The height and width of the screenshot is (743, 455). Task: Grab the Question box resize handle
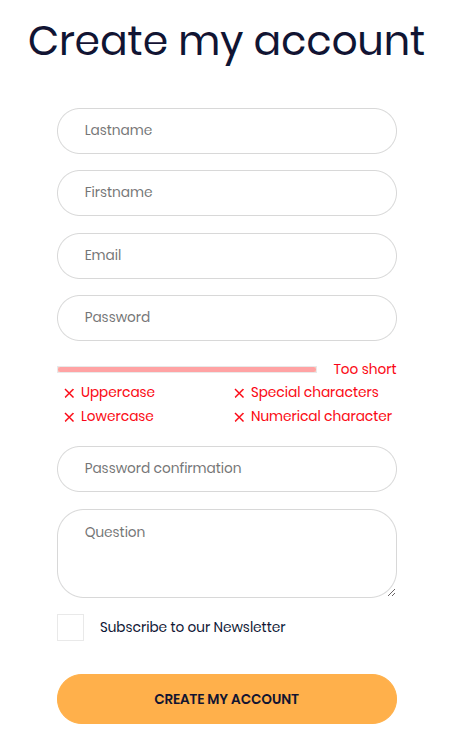tap(391, 592)
